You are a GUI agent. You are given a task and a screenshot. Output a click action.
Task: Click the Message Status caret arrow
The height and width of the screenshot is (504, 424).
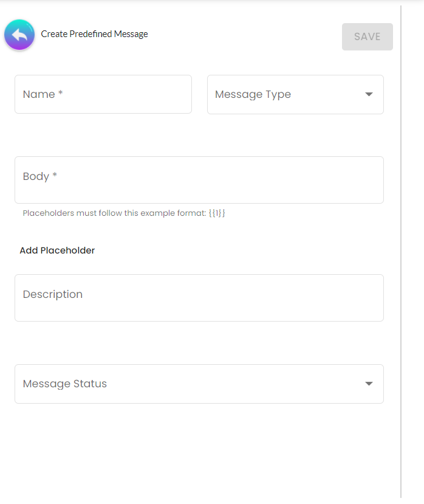[x=369, y=384]
